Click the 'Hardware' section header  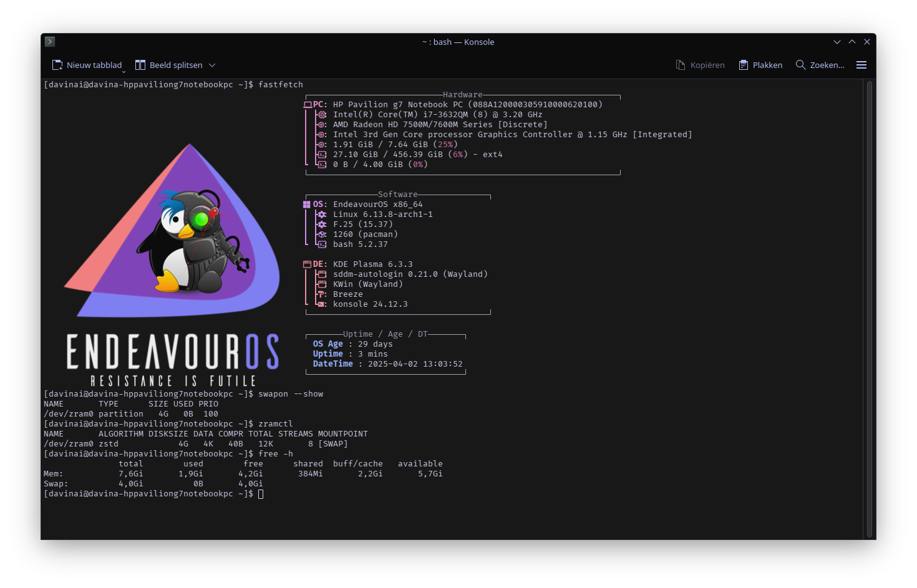point(462,95)
